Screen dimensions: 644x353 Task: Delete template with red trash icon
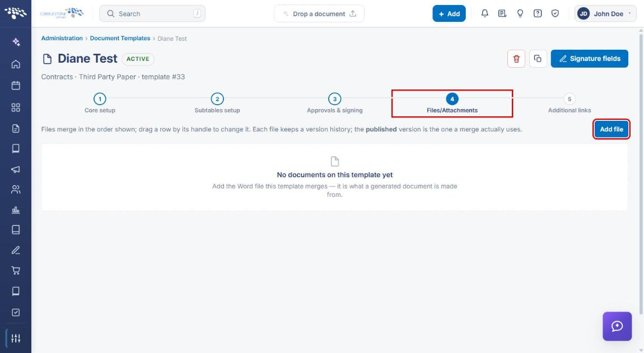point(516,59)
